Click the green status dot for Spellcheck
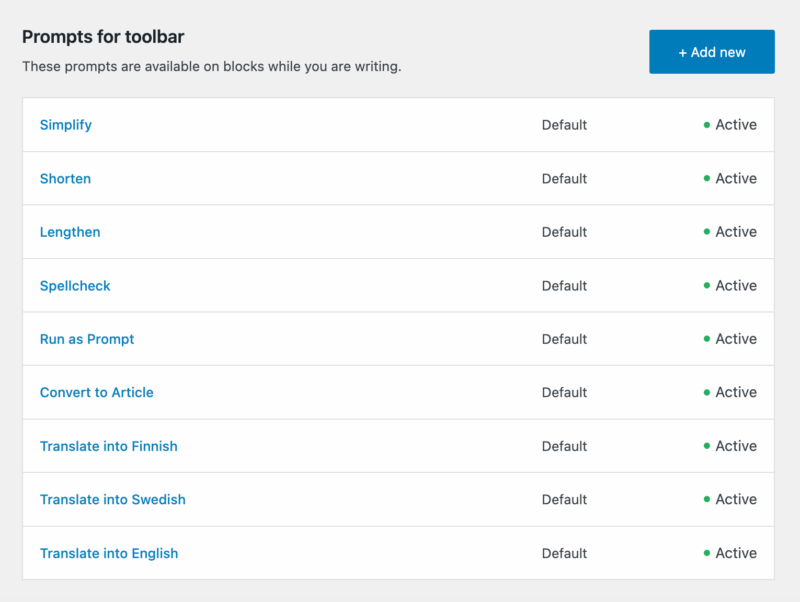 707,286
